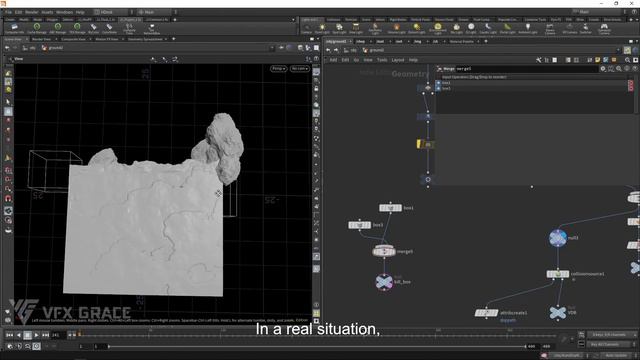Viewport: 640px width, 360px height.
Task: Click the TEX Manager shelf tool
Action: 77,29
